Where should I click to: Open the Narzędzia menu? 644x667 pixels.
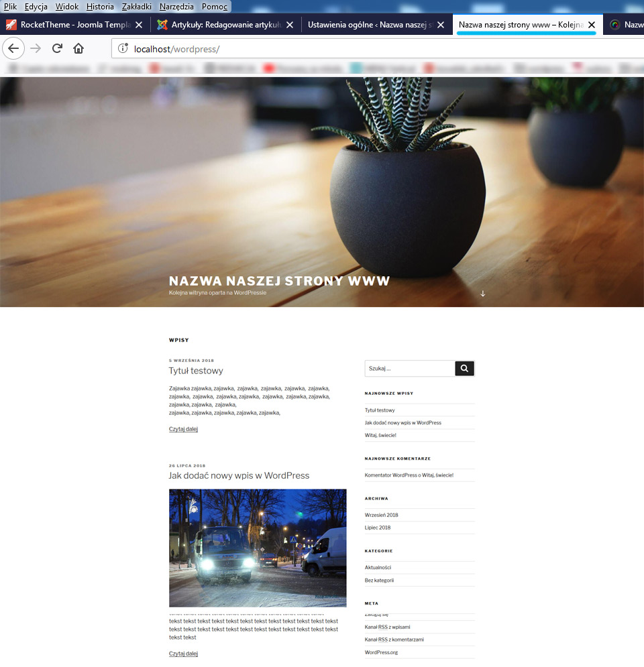(176, 7)
